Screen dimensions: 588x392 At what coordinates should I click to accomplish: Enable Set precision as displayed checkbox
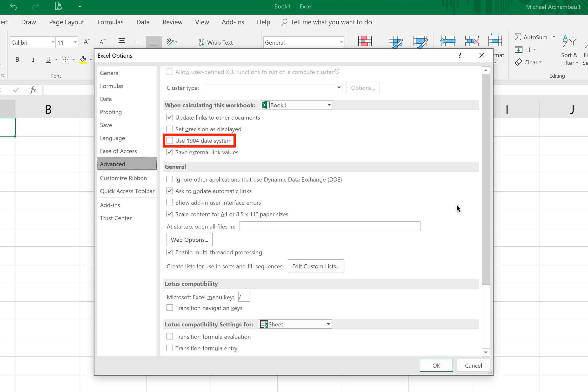170,129
